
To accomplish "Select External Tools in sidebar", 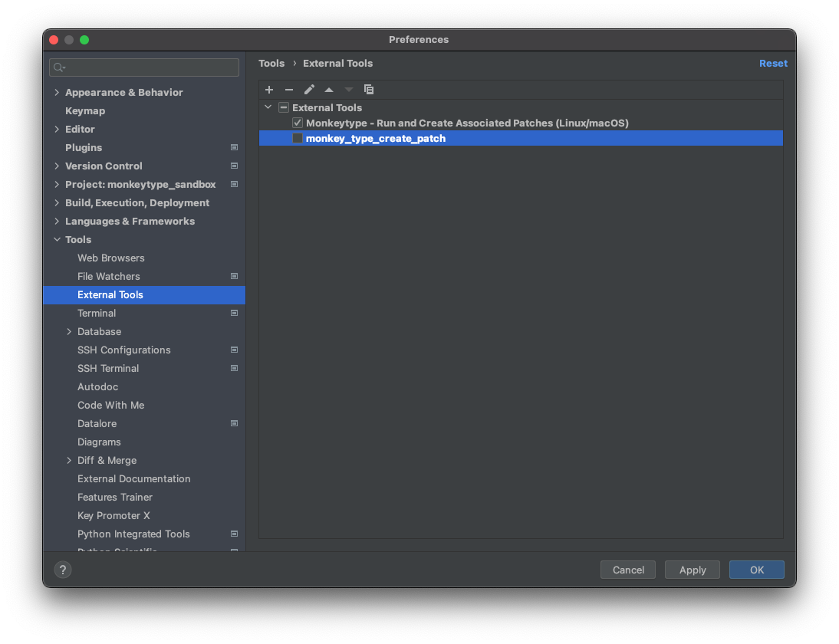I will 144,294.
